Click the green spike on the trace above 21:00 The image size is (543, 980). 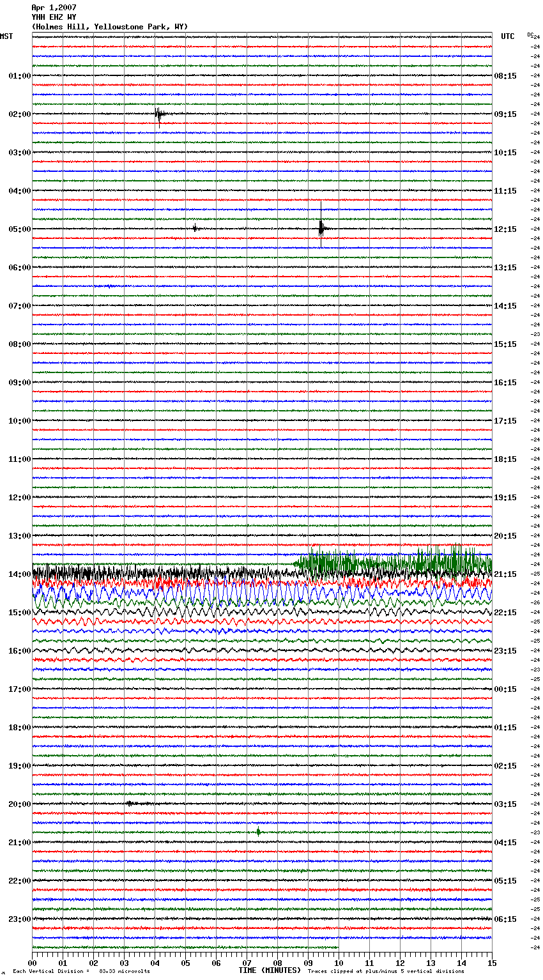pos(258,832)
